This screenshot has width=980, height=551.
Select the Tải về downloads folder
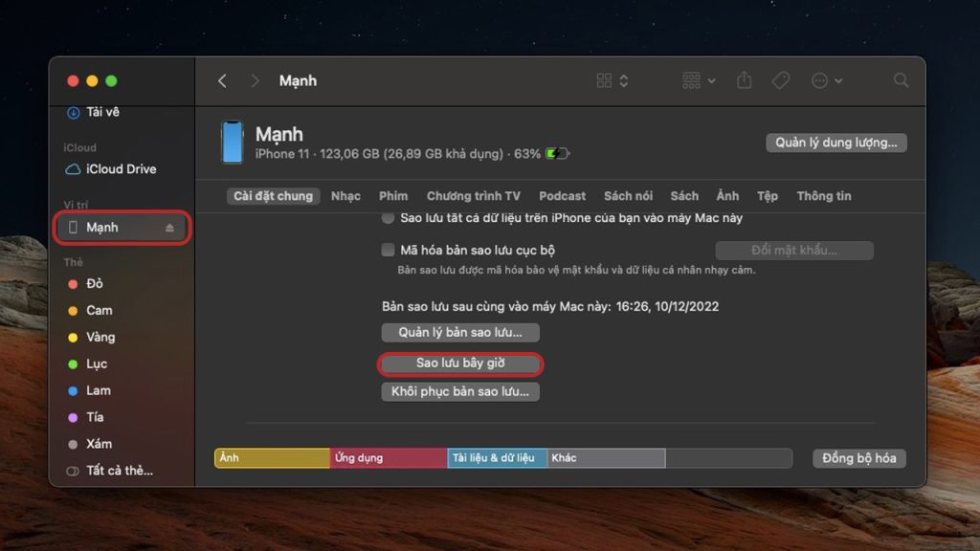tap(102, 112)
